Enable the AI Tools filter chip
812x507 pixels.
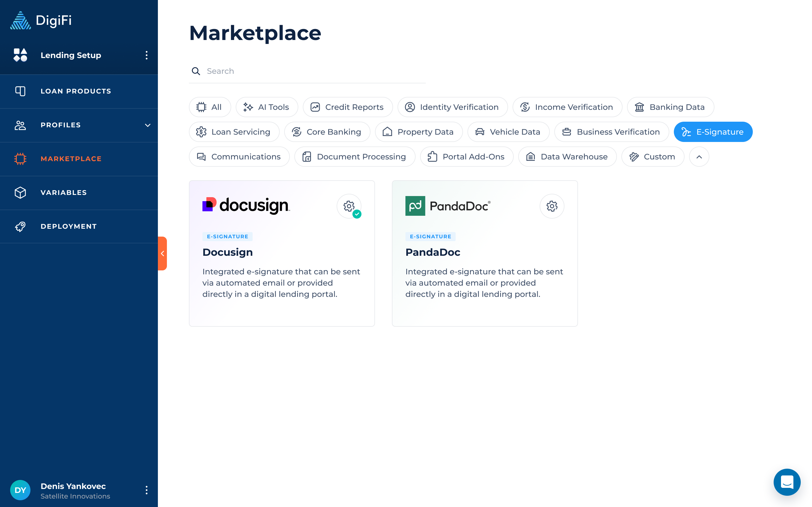(267, 107)
